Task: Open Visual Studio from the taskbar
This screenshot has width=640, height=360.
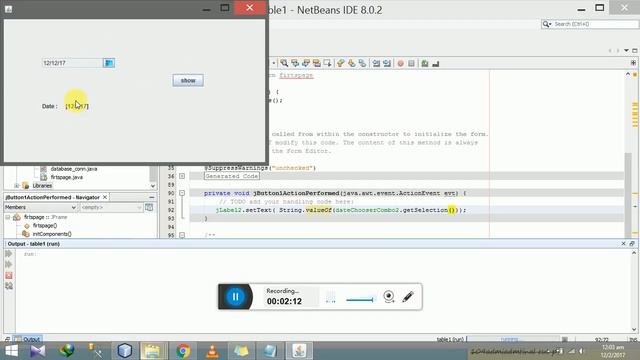Action: pyautogui.click(x=38, y=351)
